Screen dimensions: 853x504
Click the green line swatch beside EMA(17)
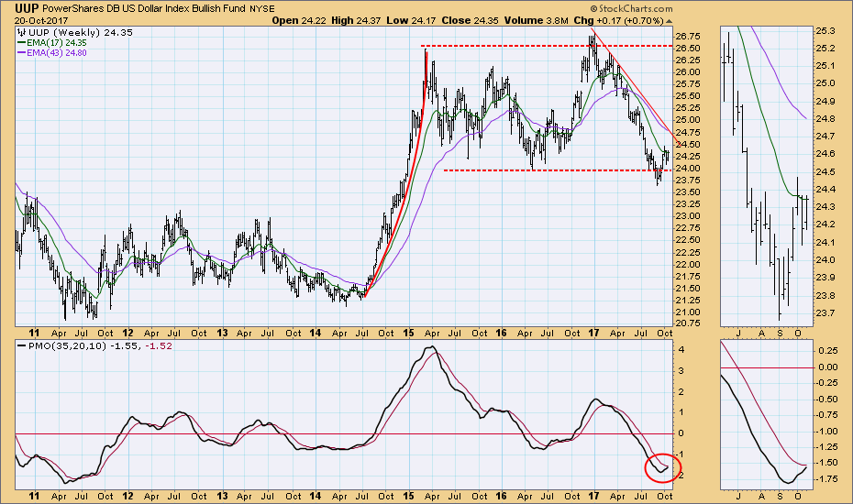21,42
